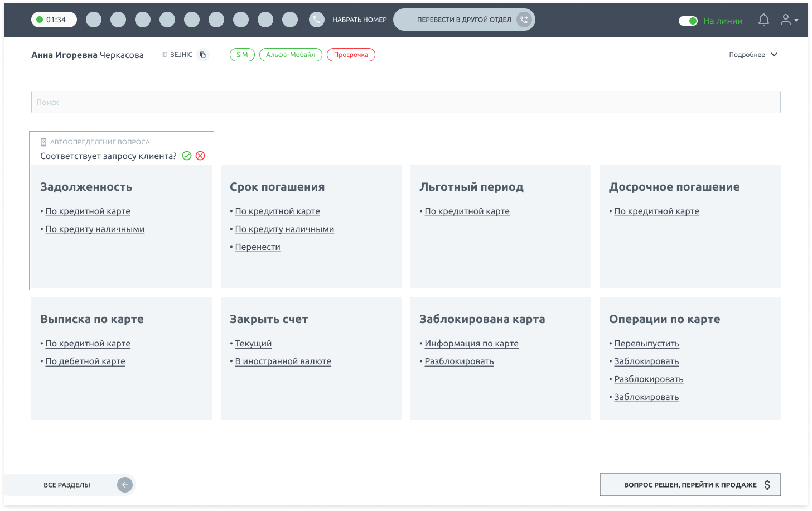Click the call-transfer icon in transfer button
The height and width of the screenshot is (511, 812).
coord(524,20)
